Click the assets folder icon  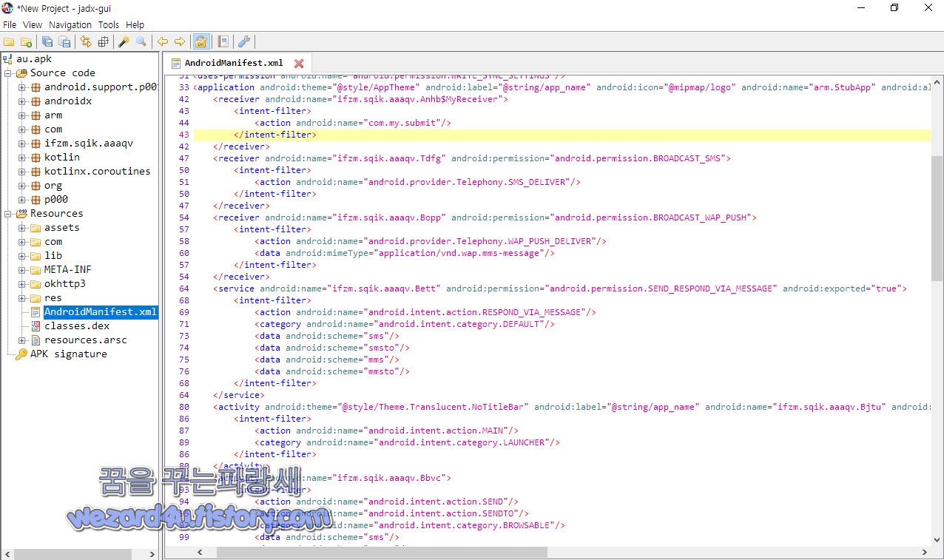click(36, 228)
